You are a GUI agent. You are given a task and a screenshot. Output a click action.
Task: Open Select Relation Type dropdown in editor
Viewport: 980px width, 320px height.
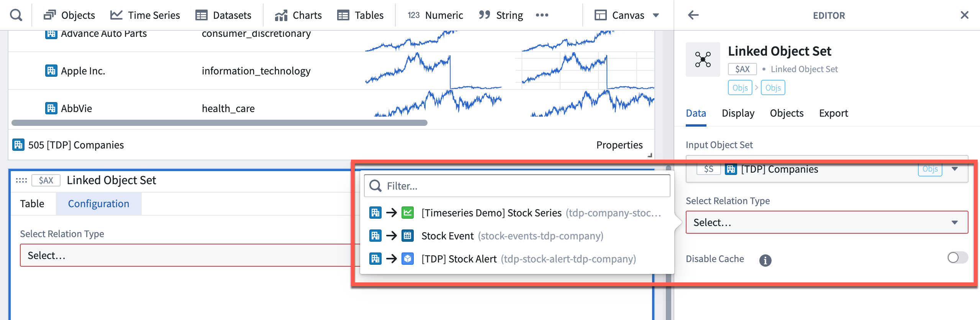coord(827,222)
